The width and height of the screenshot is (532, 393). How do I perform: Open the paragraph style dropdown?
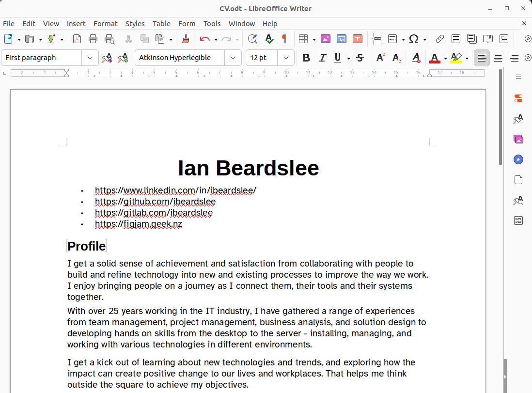(x=90, y=58)
